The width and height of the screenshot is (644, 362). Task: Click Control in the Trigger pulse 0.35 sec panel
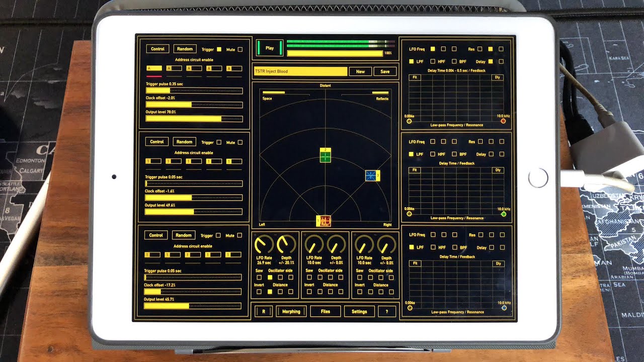157,49
